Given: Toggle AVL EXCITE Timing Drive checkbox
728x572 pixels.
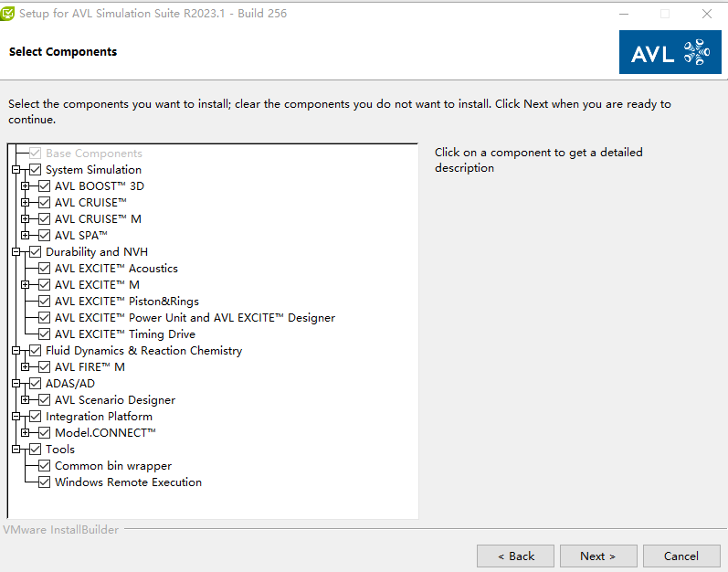Looking at the screenshot, I should tap(44, 334).
